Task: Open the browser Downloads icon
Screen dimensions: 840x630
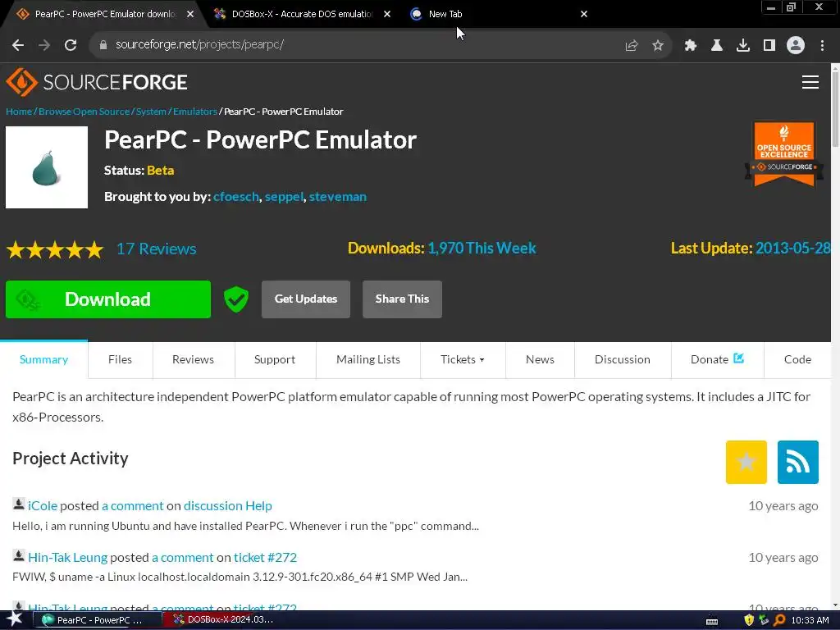Action: click(x=742, y=46)
